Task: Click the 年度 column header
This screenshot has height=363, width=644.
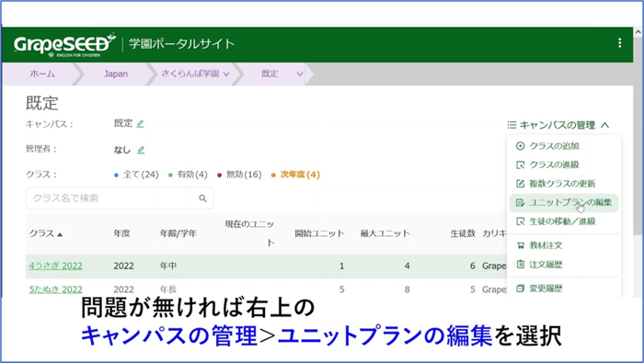Action: (x=122, y=233)
